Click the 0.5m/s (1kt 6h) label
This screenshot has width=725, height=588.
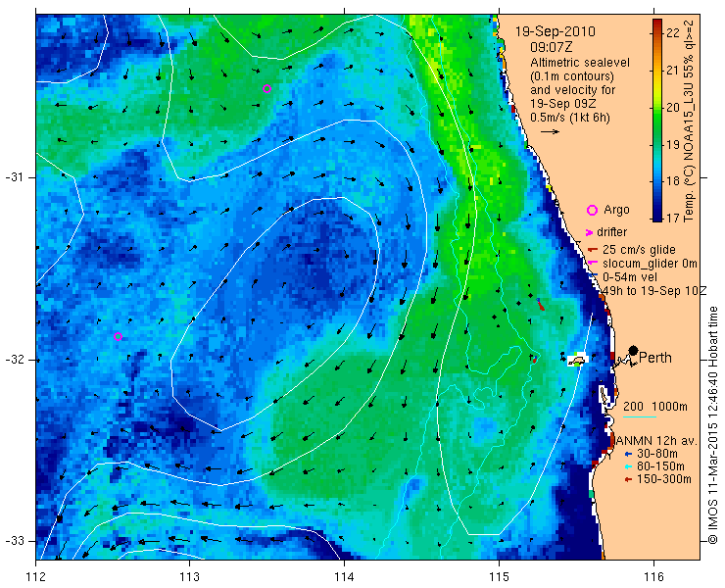(569, 118)
